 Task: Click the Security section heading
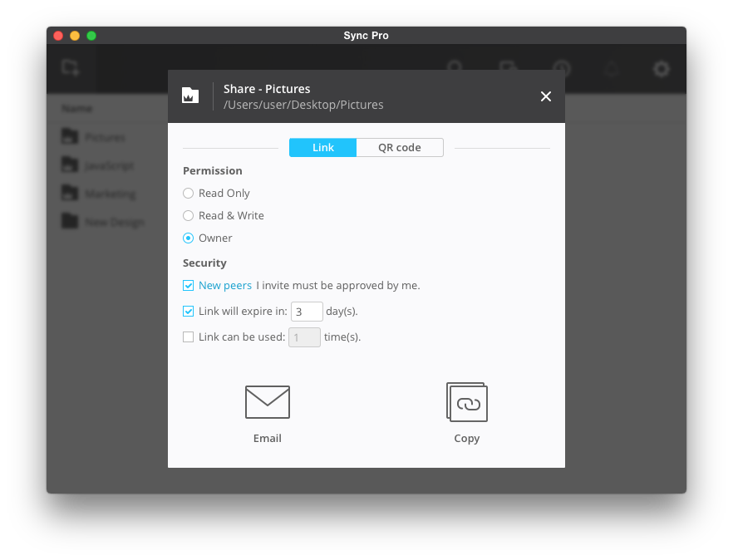point(204,263)
